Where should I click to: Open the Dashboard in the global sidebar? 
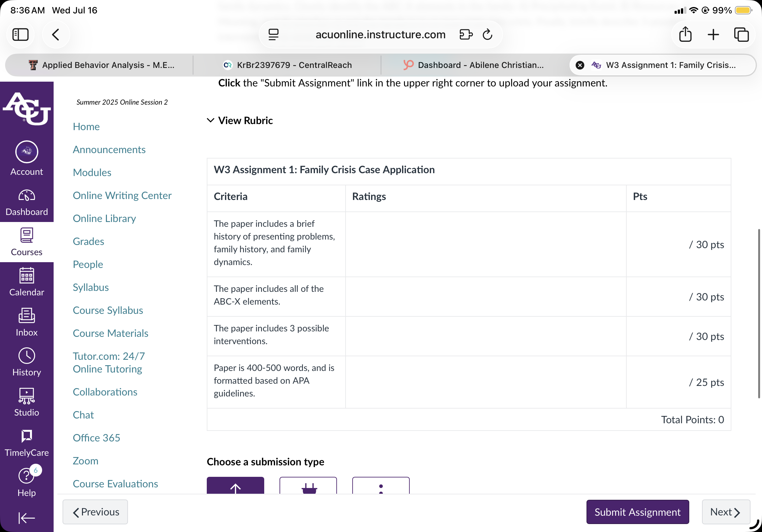(26, 202)
